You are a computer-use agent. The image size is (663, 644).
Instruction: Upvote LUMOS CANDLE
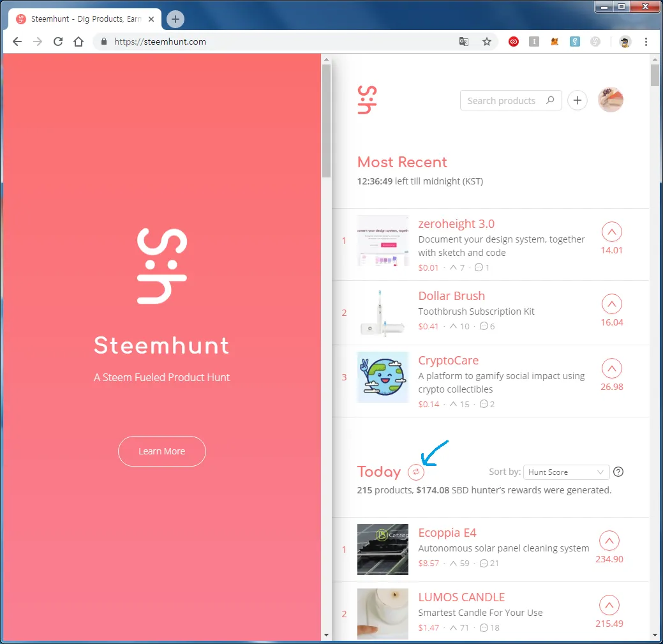[609, 605]
